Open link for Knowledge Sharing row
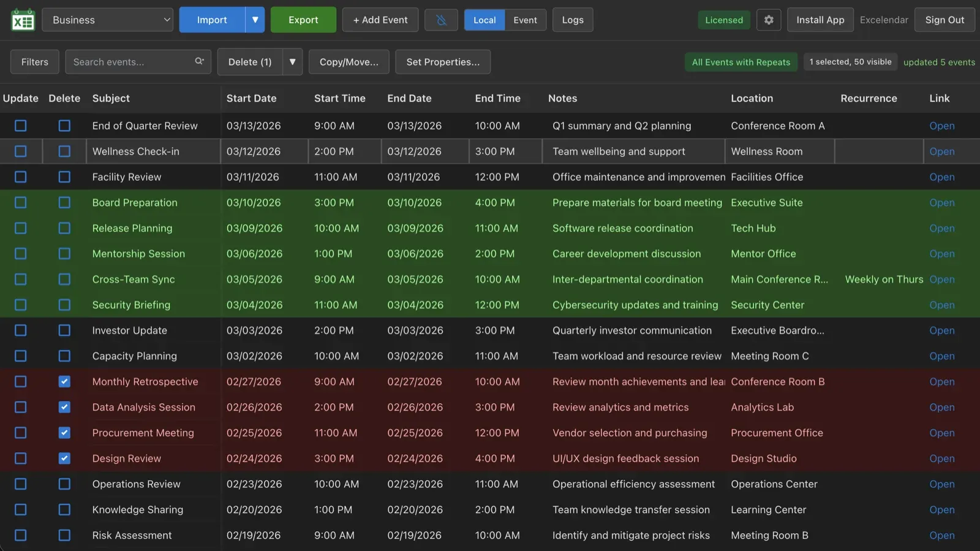Image resolution: width=980 pixels, height=551 pixels. click(x=941, y=510)
